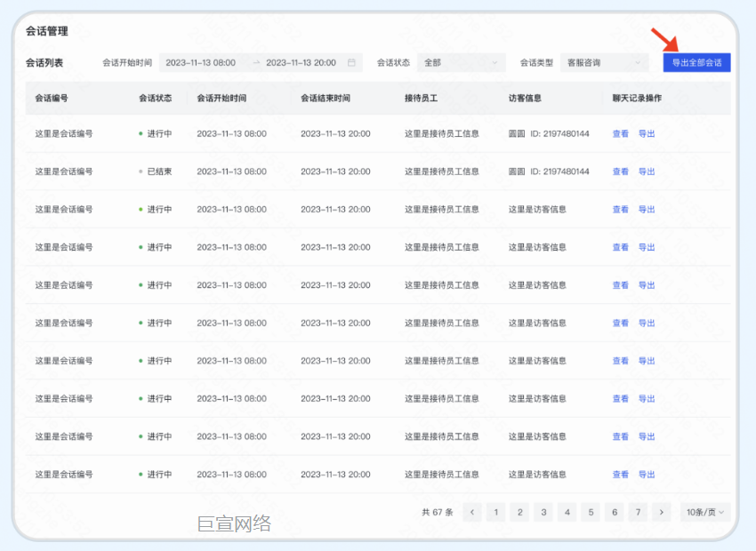
Task: Click 查看 on the last visible row
Action: (x=619, y=474)
